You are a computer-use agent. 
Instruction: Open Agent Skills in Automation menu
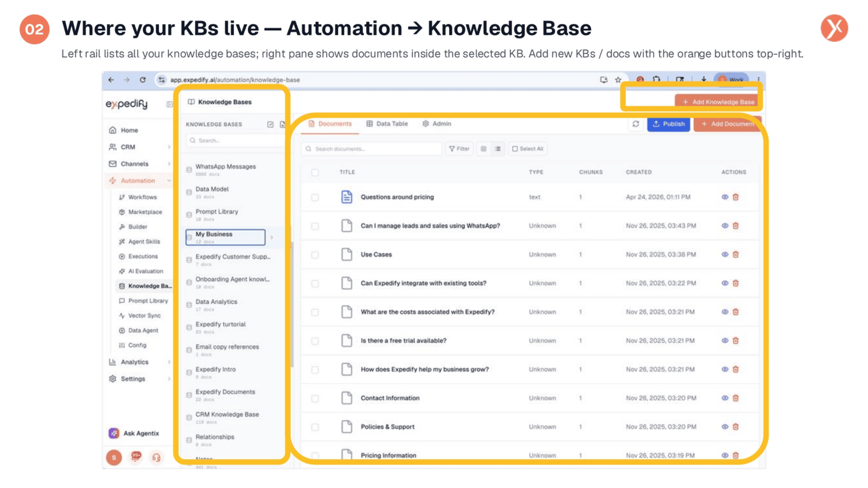pos(139,242)
